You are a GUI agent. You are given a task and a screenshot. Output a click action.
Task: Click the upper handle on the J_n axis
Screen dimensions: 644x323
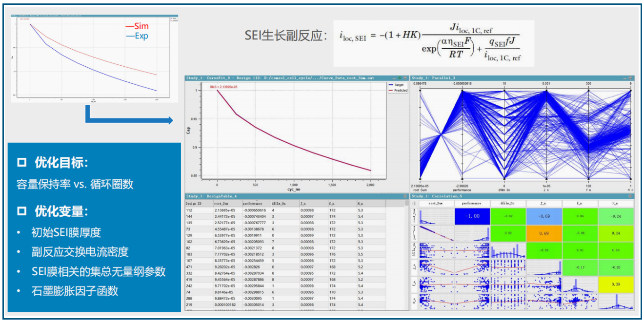pos(547,91)
